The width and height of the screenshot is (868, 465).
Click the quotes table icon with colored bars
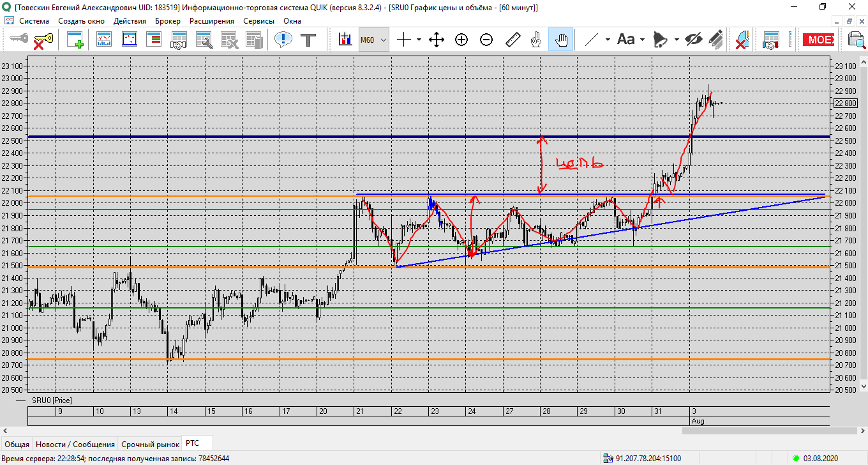coord(154,40)
